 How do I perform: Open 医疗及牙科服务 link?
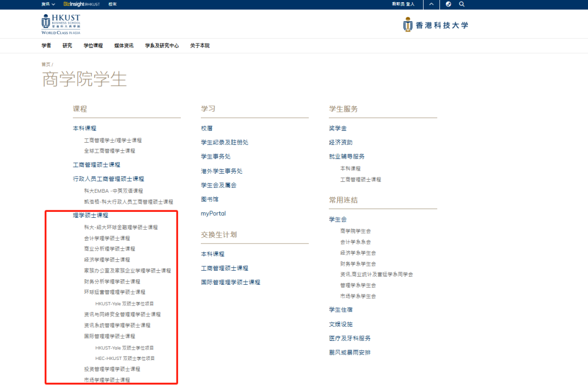(350, 339)
